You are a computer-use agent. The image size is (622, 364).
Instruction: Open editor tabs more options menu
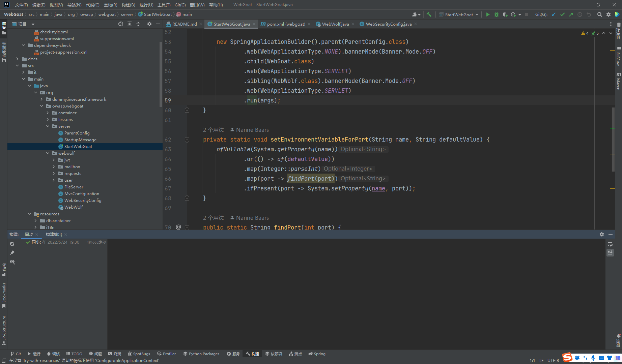[611, 24]
